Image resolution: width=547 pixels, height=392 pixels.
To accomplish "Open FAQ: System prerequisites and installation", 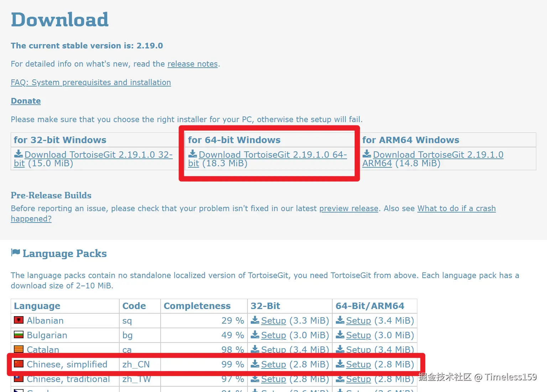I will click(91, 82).
